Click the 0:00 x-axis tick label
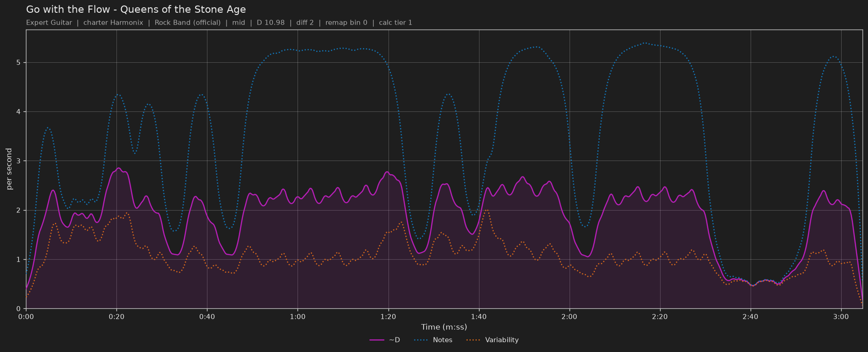Image resolution: width=868 pixels, height=352 pixels. [26, 317]
